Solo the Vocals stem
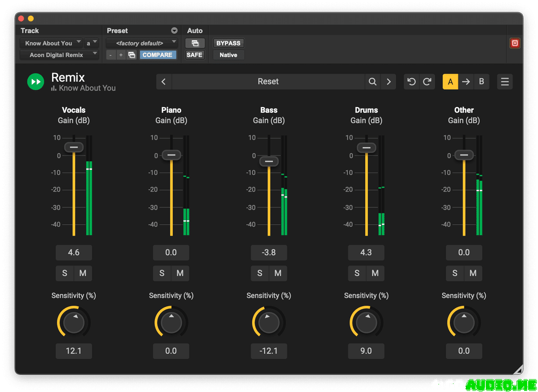The height and width of the screenshot is (392, 538). 65,273
